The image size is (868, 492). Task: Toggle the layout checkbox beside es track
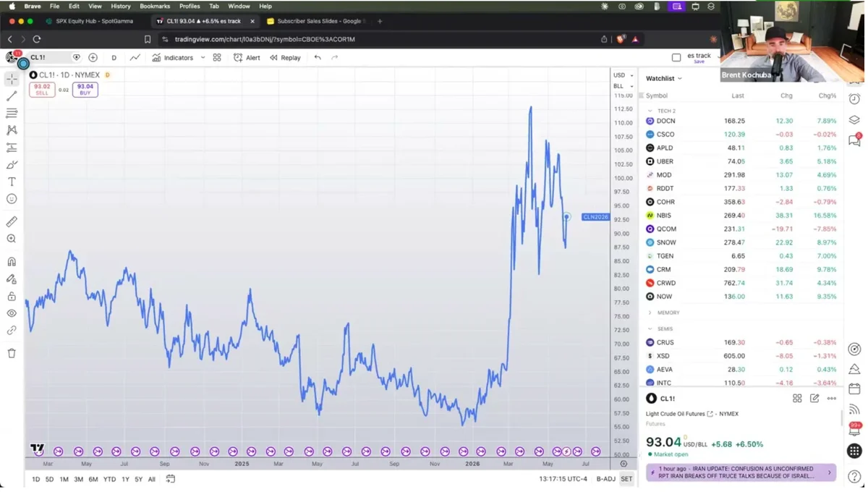pyautogui.click(x=676, y=57)
